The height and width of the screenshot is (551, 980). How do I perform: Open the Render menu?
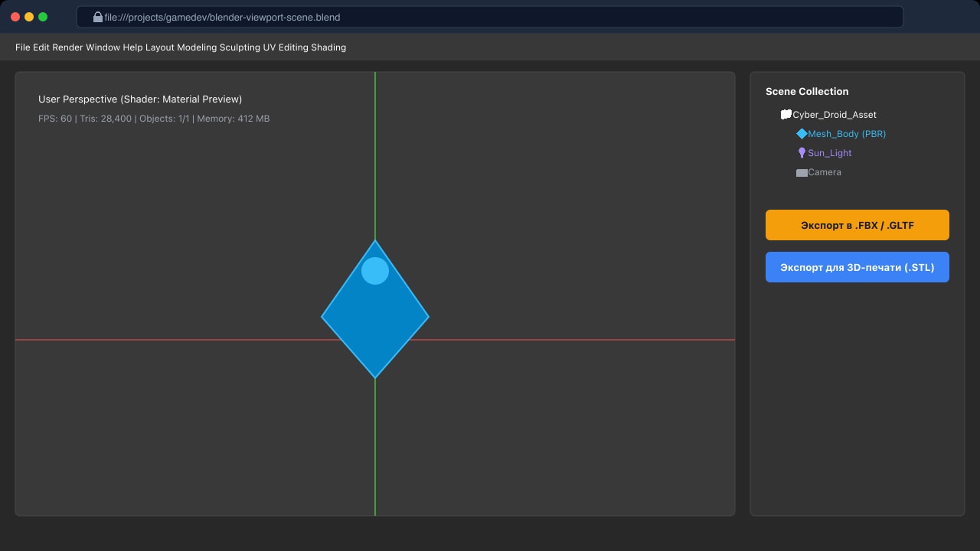[67, 47]
